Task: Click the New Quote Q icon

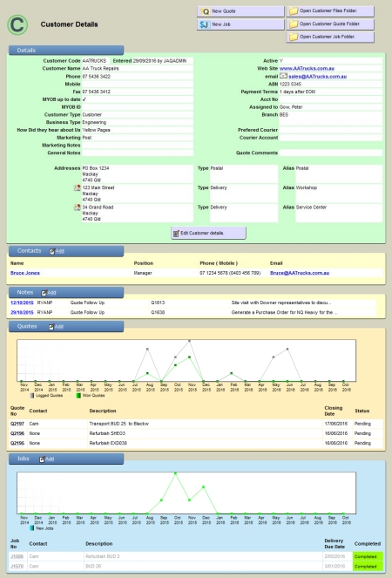Action: 205,11
